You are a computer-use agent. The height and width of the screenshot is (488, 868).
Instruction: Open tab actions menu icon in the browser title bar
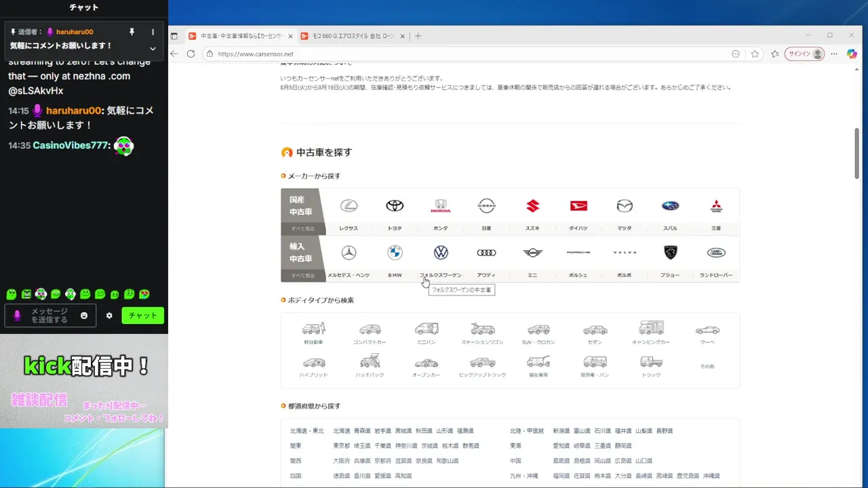click(x=174, y=36)
